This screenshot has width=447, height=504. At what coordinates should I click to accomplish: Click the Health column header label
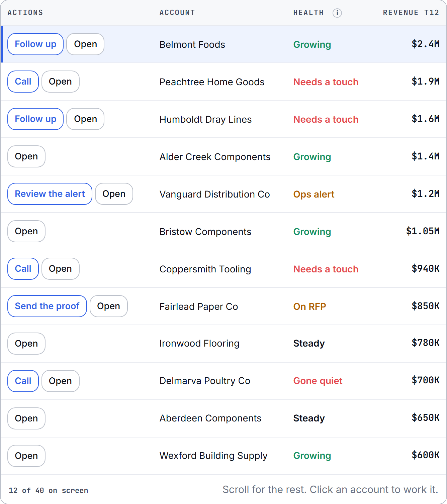308,13
